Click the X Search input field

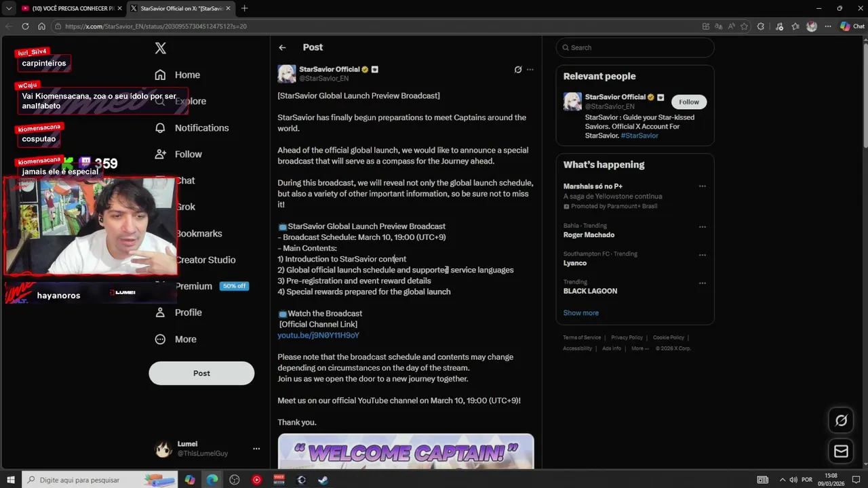[x=635, y=47]
